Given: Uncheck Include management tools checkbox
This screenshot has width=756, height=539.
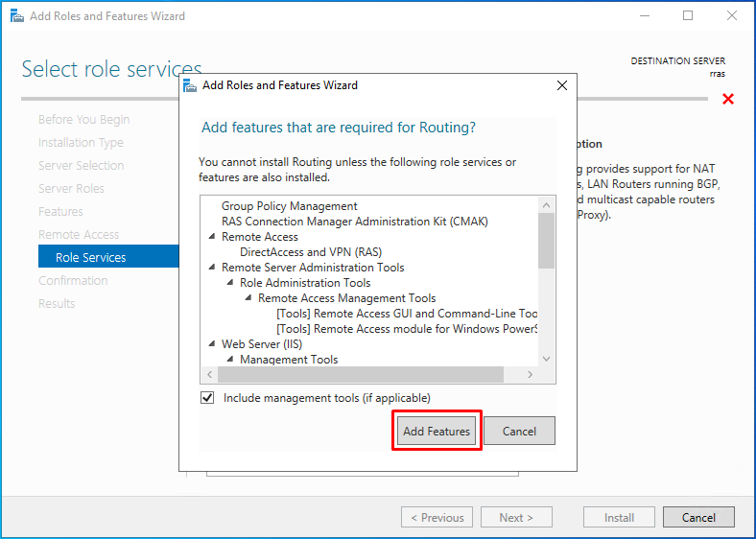Looking at the screenshot, I should click(207, 398).
